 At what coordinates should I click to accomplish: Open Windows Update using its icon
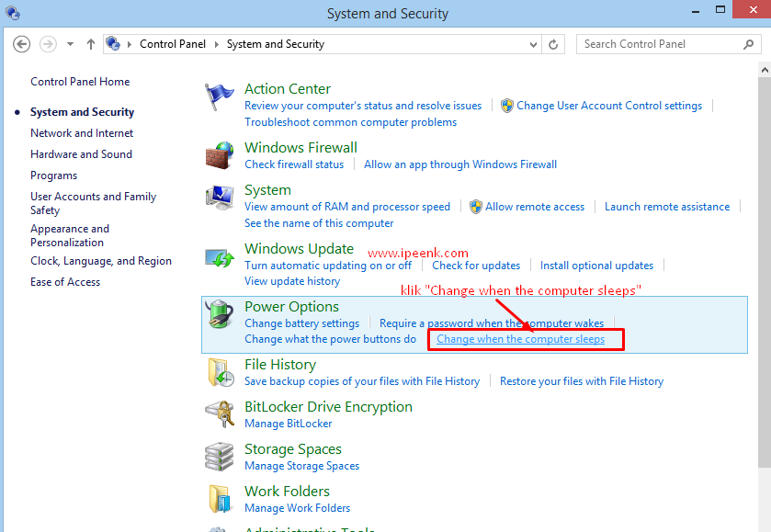tap(220, 256)
